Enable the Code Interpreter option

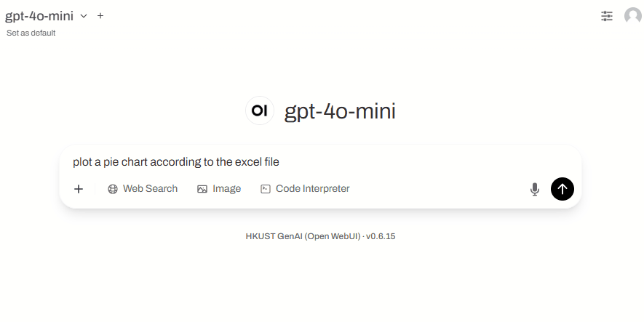click(x=305, y=189)
